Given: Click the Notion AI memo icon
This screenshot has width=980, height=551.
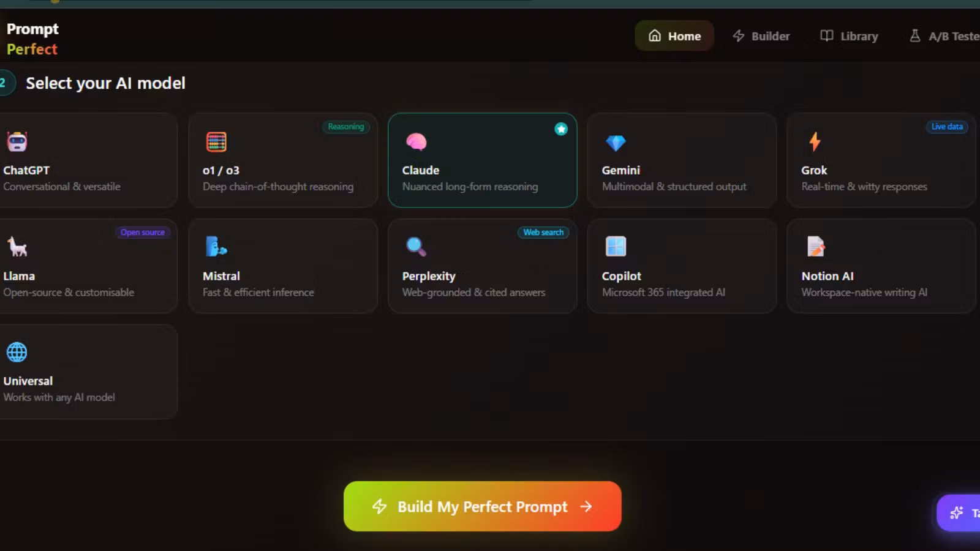Looking at the screenshot, I should [815, 247].
